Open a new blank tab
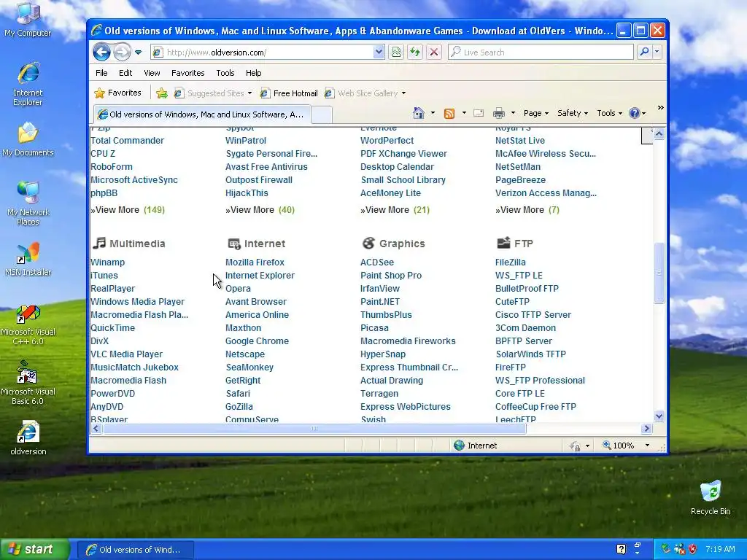The image size is (747, 560). pos(322,114)
